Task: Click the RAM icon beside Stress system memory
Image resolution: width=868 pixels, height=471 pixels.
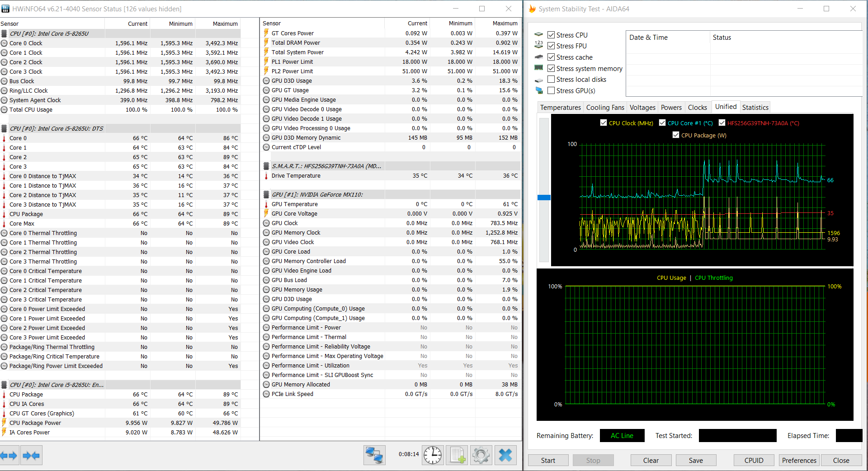Action: pos(539,68)
